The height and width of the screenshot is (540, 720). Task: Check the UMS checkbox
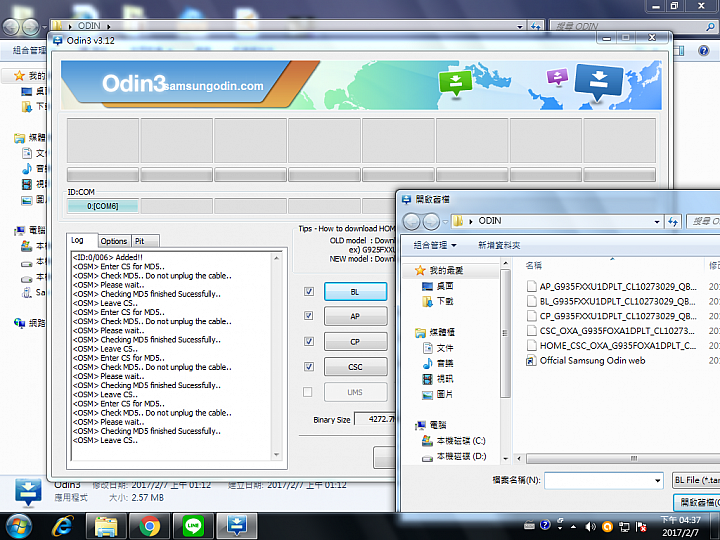coord(308,392)
